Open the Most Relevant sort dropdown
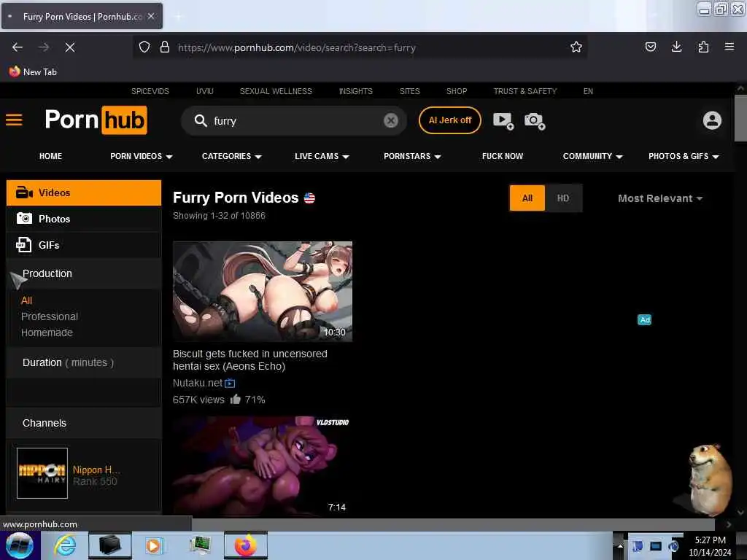 (x=660, y=198)
